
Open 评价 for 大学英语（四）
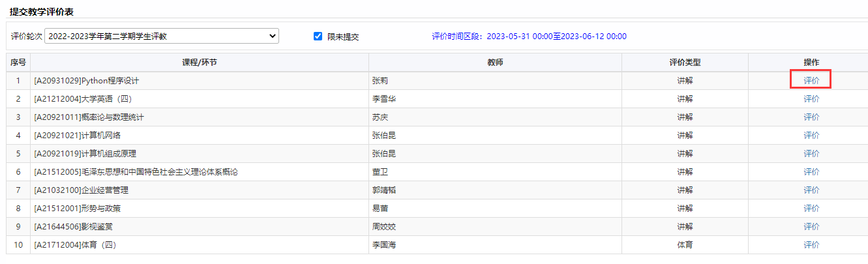coord(811,99)
